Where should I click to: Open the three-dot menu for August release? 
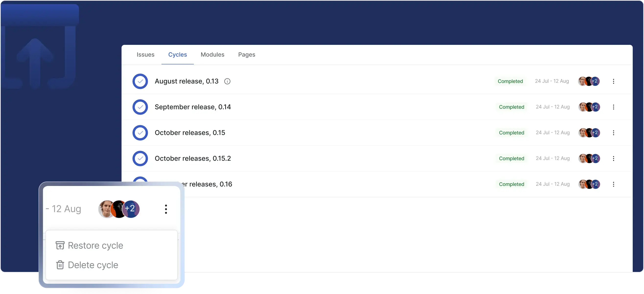[613, 81]
